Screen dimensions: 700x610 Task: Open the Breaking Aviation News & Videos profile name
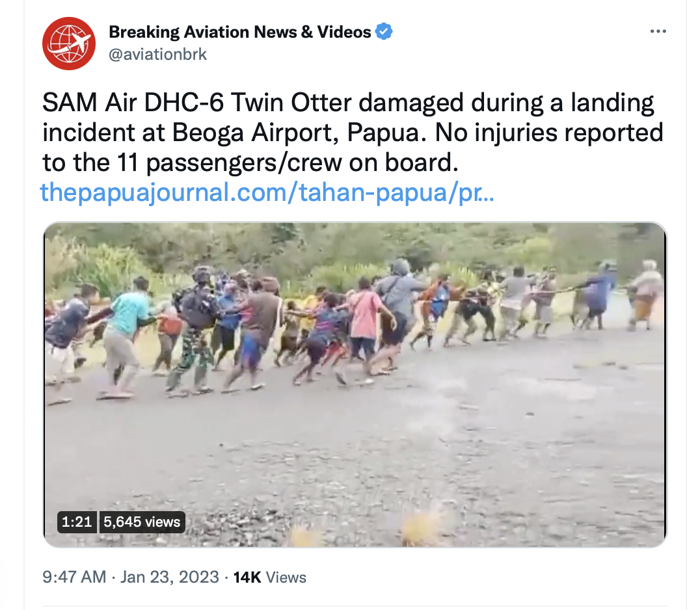click(240, 32)
